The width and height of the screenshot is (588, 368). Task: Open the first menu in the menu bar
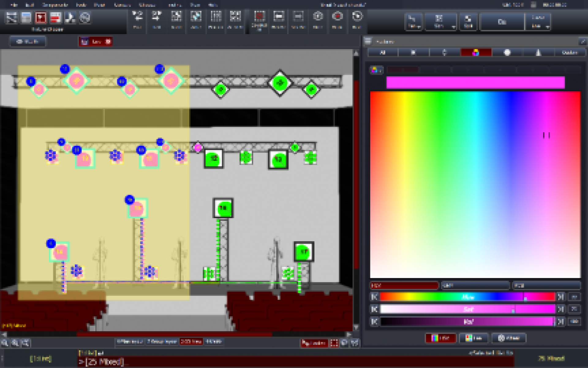pos(14,5)
